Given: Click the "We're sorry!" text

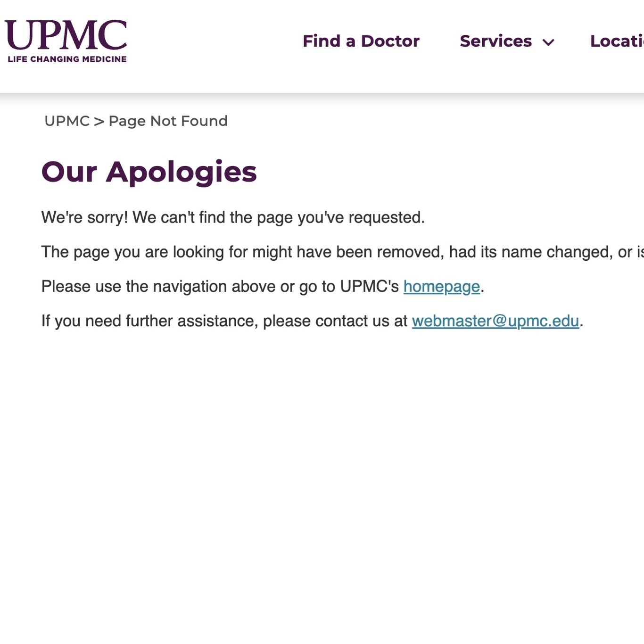Looking at the screenshot, I should pos(84,217).
